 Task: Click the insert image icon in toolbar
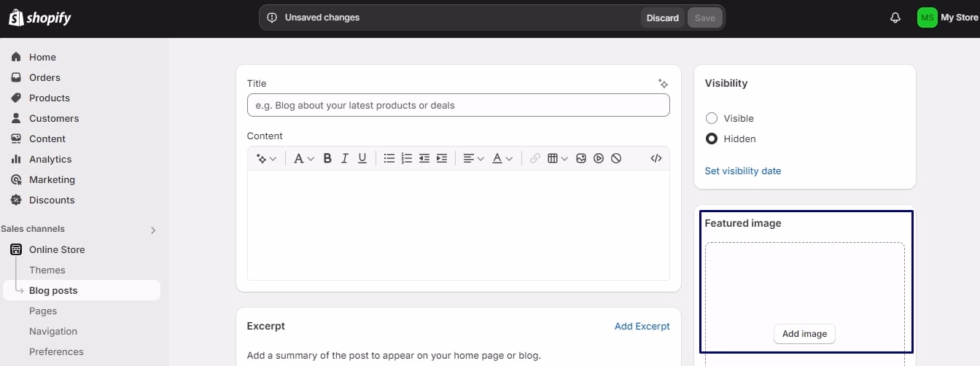tap(581, 158)
